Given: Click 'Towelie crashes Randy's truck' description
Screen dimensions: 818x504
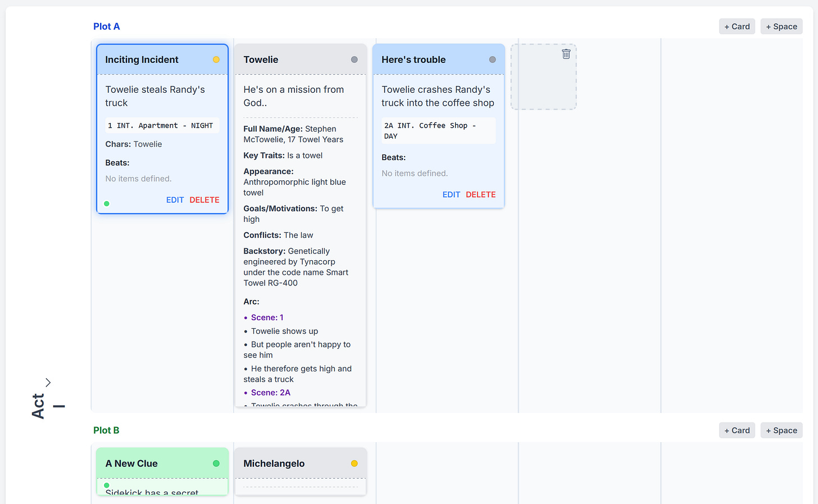Looking at the screenshot, I should coord(438,96).
